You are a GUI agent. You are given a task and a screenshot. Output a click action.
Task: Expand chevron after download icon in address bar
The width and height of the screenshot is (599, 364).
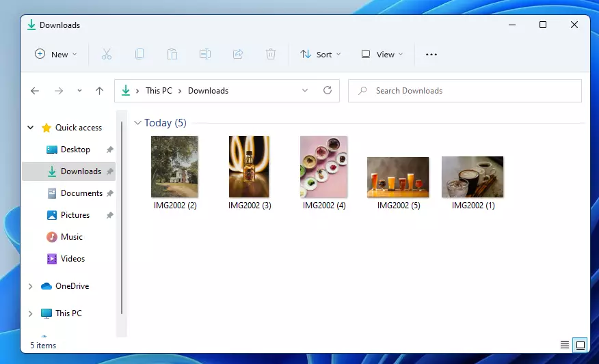tap(137, 91)
